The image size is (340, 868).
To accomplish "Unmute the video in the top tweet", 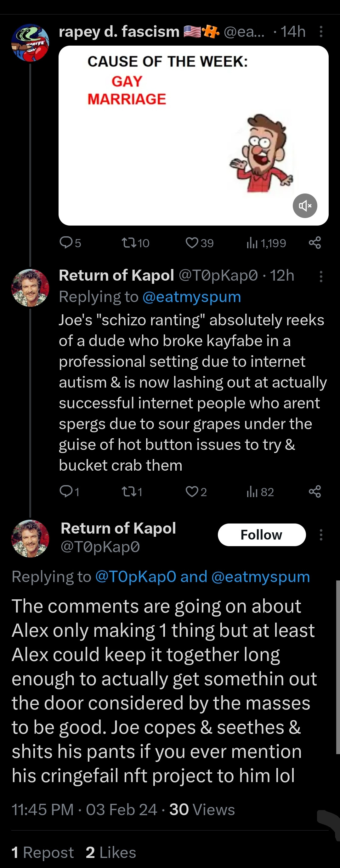I will click(305, 205).
